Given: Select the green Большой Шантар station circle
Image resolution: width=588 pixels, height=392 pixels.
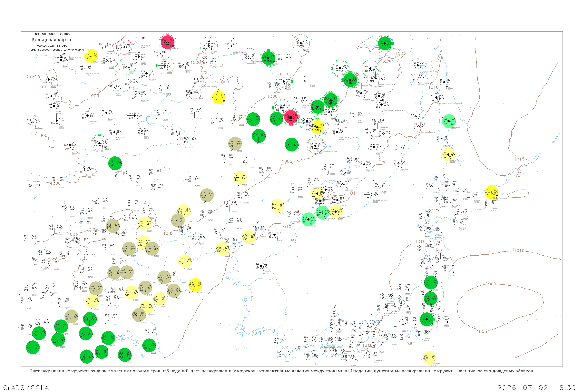Looking at the screenshot, I should coord(385,44).
